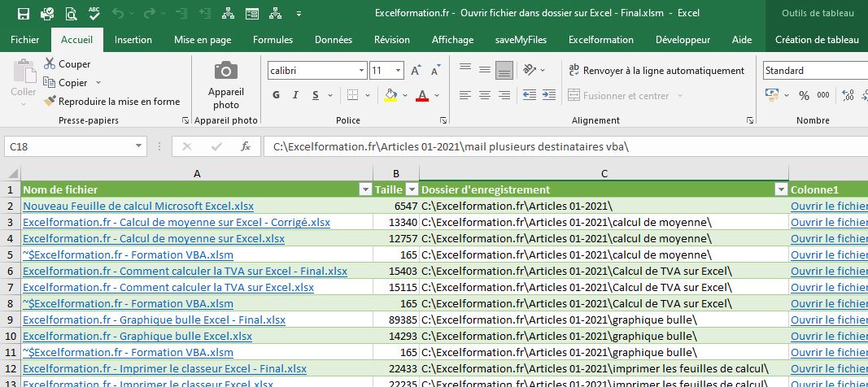
Task: Select the cell with size 89385
Action: click(x=396, y=320)
